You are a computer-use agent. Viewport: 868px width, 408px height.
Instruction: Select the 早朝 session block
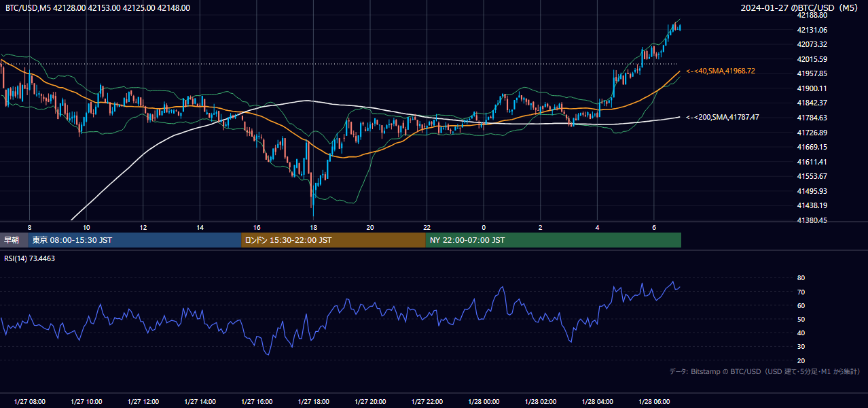[14, 240]
